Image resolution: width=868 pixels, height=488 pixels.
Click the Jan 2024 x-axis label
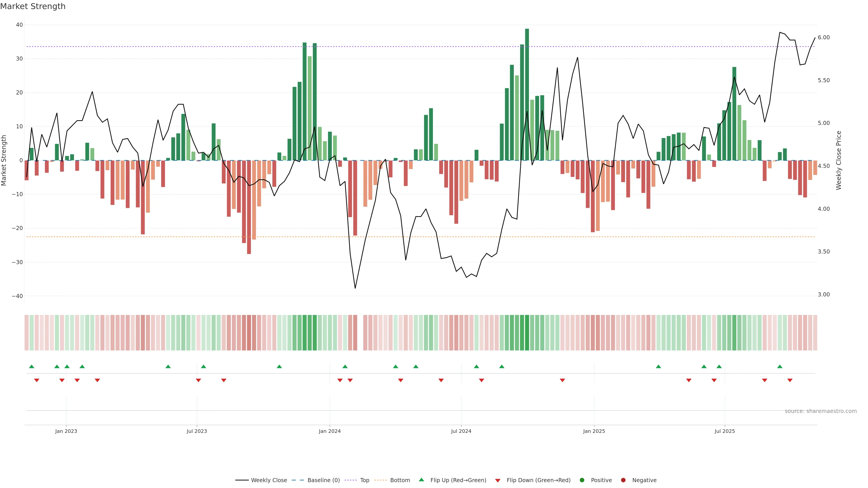(x=330, y=431)
